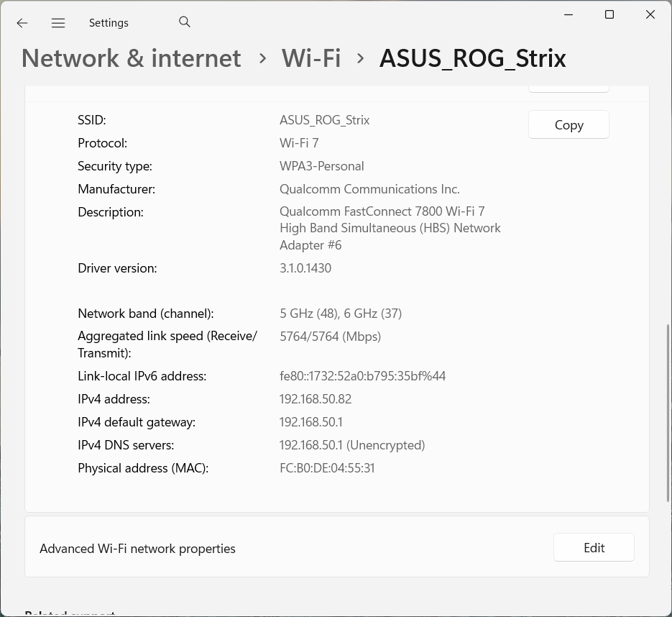Image resolution: width=672 pixels, height=617 pixels.
Task: Close the Settings window
Action: [650, 14]
